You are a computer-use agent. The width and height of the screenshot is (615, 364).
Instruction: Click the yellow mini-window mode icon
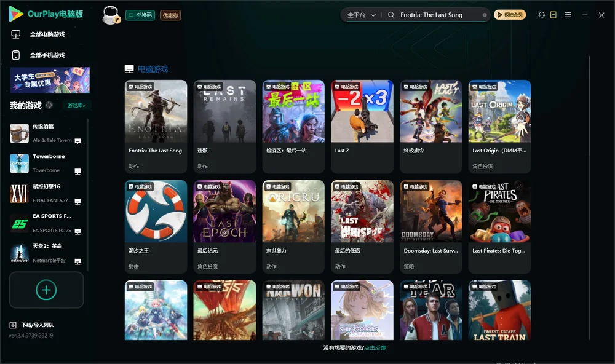553,15
